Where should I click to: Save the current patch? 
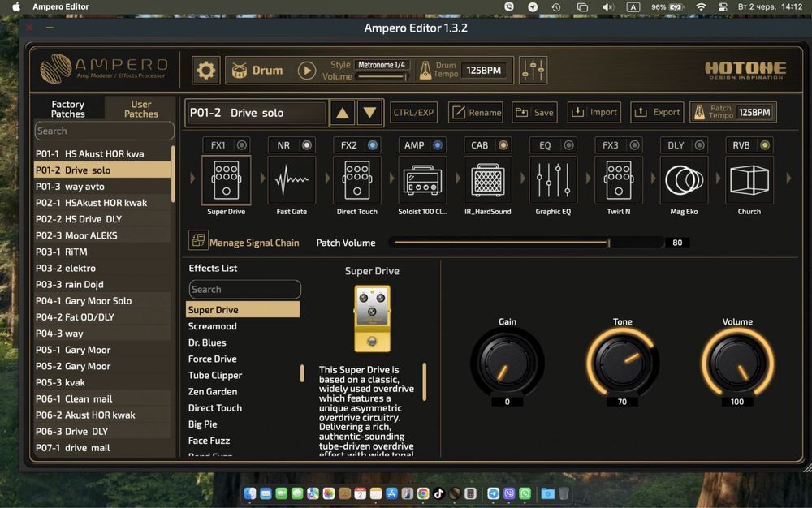pyautogui.click(x=535, y=112)
